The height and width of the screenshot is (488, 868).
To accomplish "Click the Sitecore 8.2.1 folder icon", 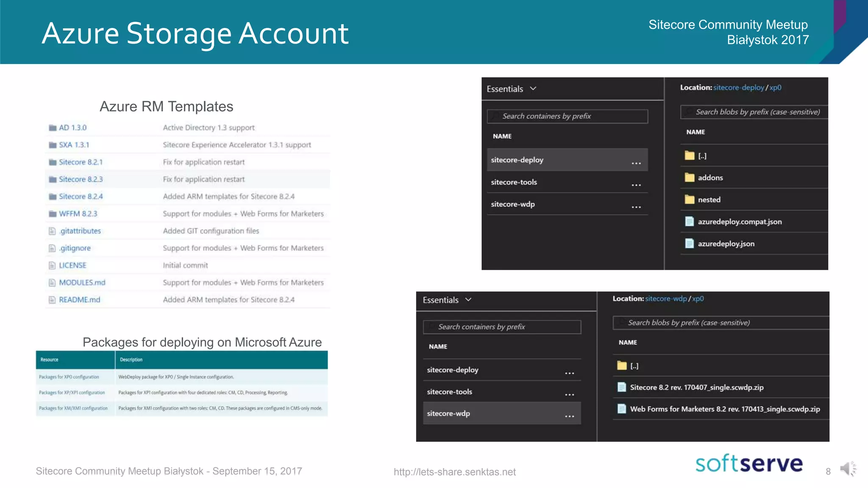I will tap(53, 162).
